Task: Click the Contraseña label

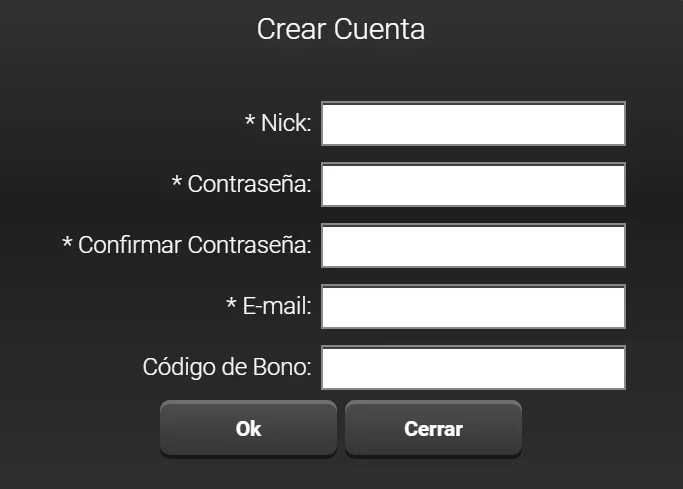Action: [x=250, y=185]
